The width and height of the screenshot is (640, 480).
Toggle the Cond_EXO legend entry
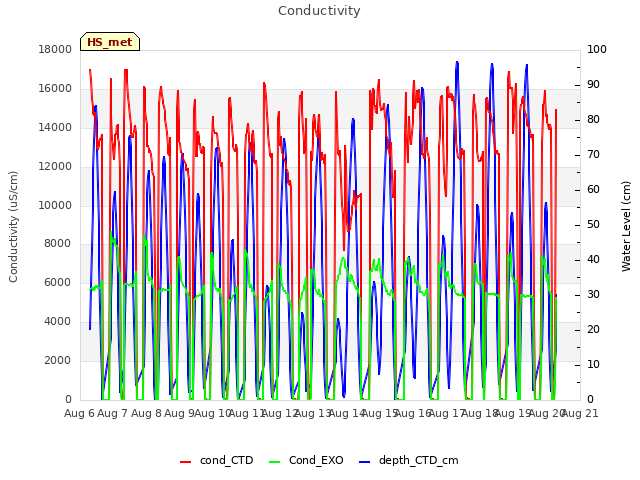point(307,460)
